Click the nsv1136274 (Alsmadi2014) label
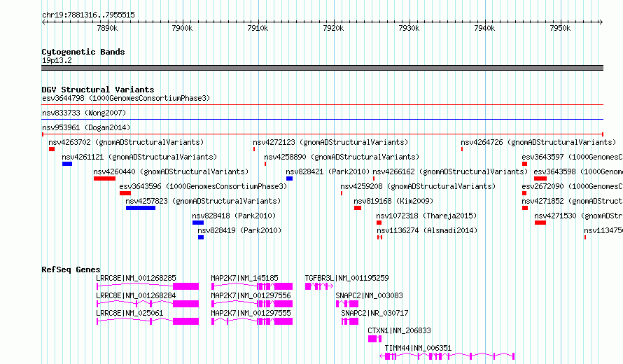The width and height of the screenshot is (623, 364). (x=427, y=230)
